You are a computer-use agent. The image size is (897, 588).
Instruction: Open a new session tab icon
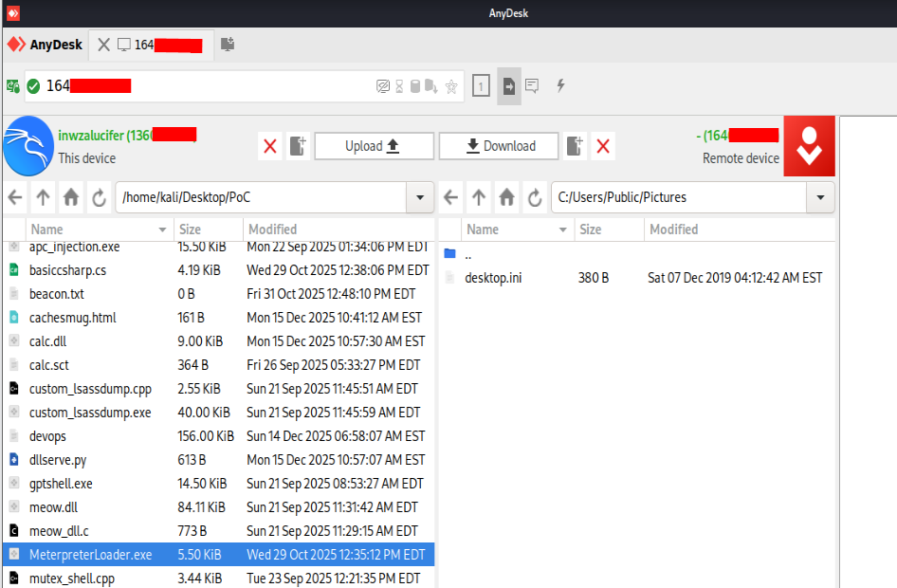(x=228, y=45)
